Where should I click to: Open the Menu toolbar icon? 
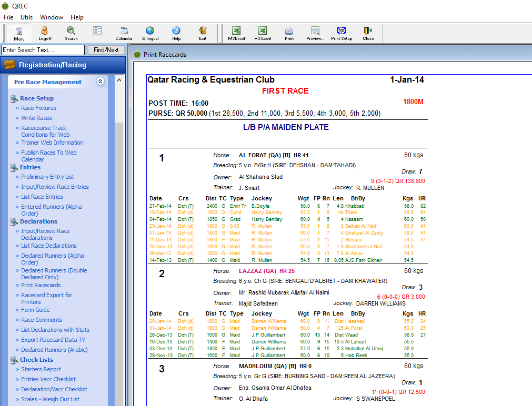tap(19, 33)
